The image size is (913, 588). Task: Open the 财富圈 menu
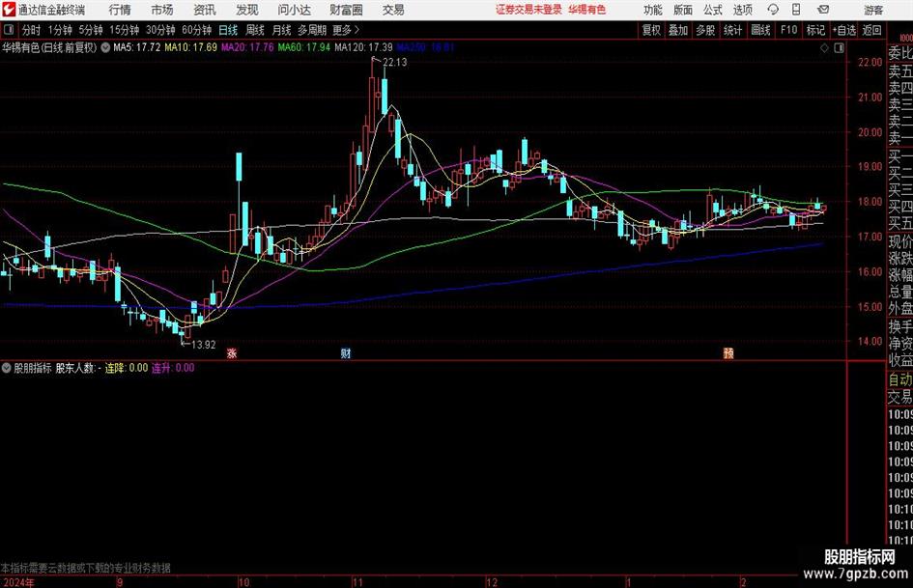coord(346,10)
